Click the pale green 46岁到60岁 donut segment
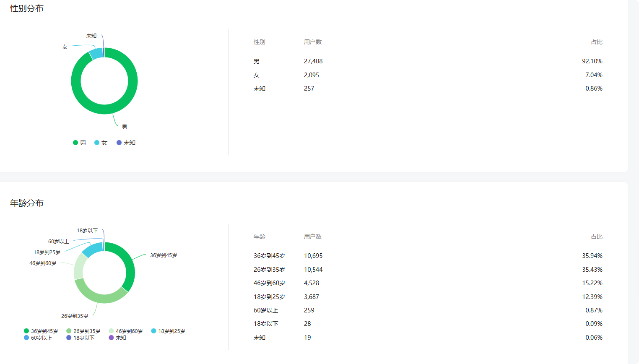 pyautogui.click(x=79, y=265)
